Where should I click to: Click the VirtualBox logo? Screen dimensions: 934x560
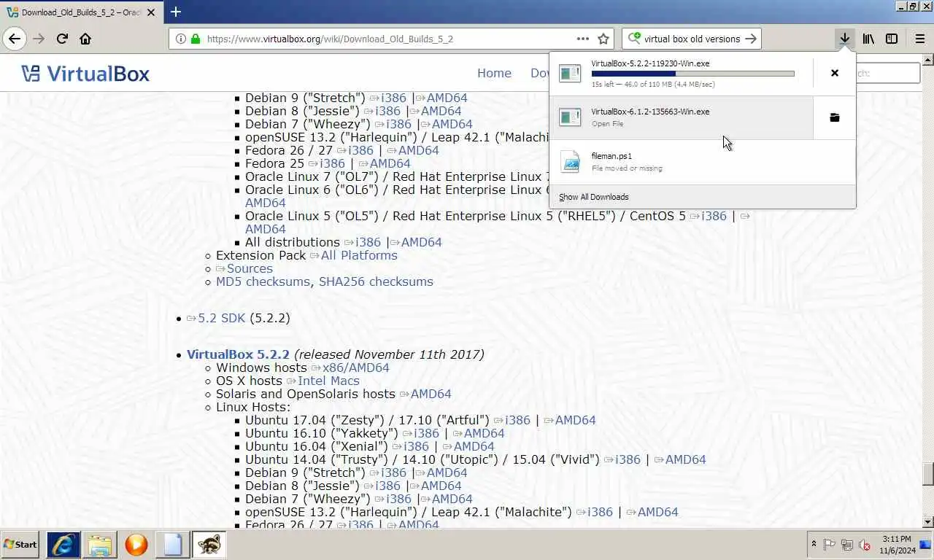pos(85,73)
